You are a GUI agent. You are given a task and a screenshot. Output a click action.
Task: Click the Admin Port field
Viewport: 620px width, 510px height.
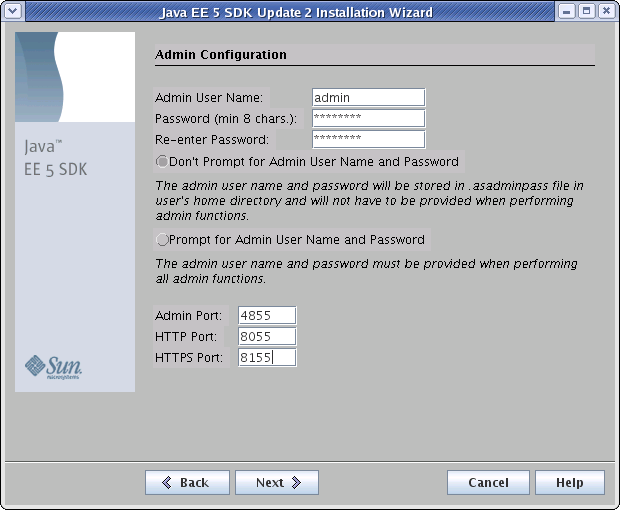coord(267,315)
